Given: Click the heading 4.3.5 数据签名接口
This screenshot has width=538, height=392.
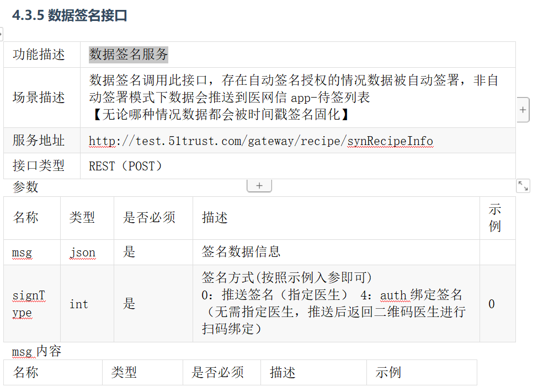Looking at the screenshot, I should pyautogui.click(x=70, y=15).
